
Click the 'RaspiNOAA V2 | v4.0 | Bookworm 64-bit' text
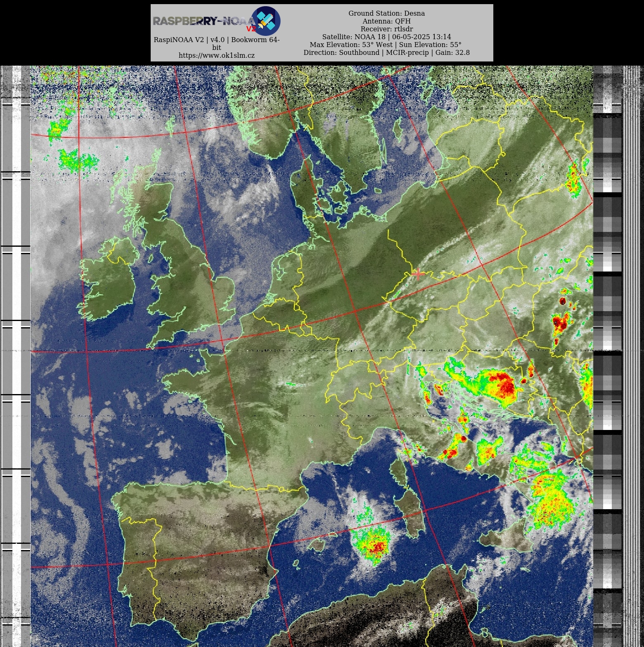(217, 43)
